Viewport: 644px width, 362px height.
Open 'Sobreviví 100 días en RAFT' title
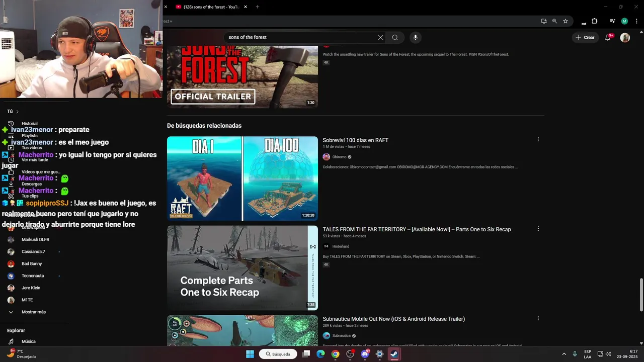pos(355,140)
